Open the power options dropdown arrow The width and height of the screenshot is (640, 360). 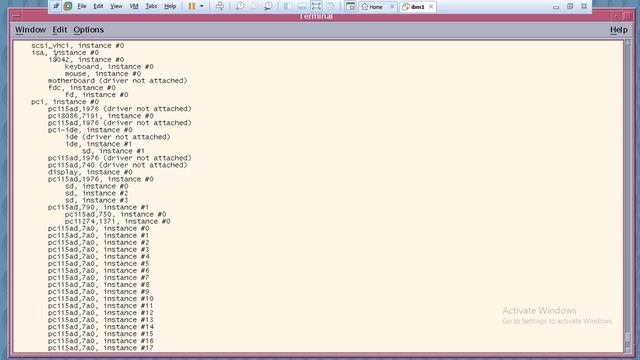(202, 6)
